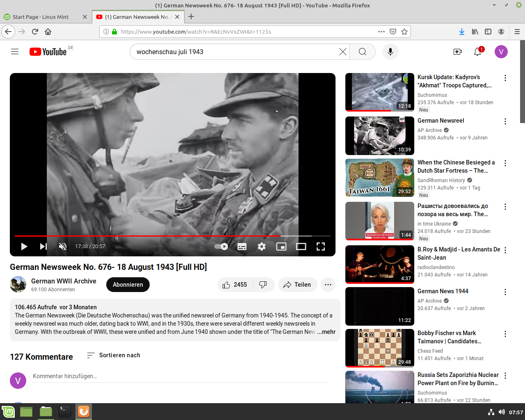Open German News 1944 title

443,291
